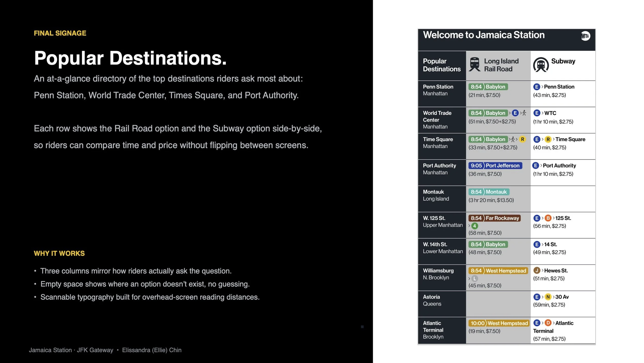
Task: Click the E bullet in the Atlantic Terminal row
Action: tap(537, 323)
